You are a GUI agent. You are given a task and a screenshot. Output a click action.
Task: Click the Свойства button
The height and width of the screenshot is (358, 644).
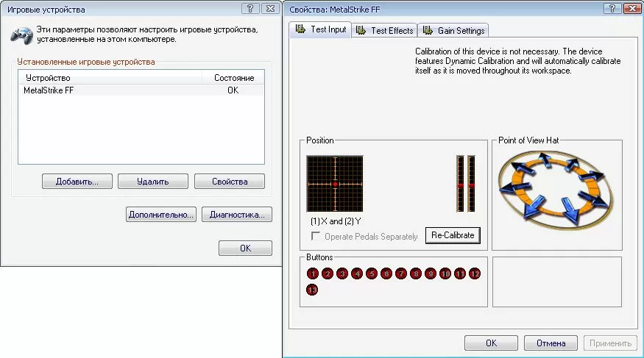click(x=229, y=182)
